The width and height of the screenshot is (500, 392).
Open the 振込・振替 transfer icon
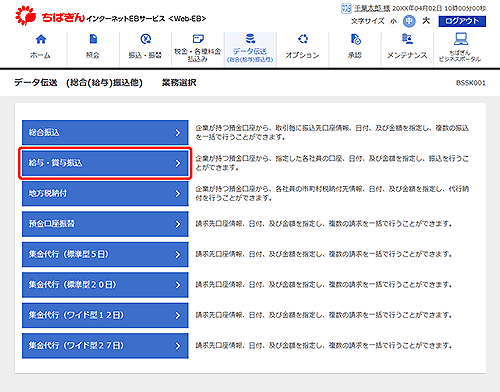[145, 39]
